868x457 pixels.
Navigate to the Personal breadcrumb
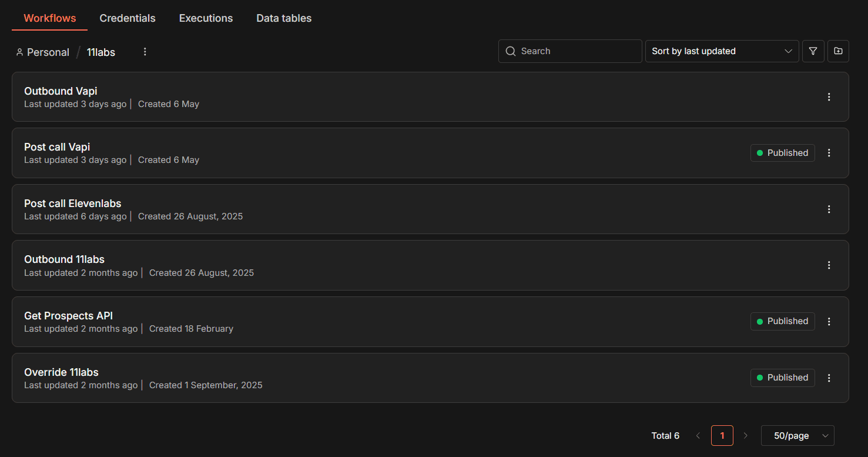[x=48, y=52]
